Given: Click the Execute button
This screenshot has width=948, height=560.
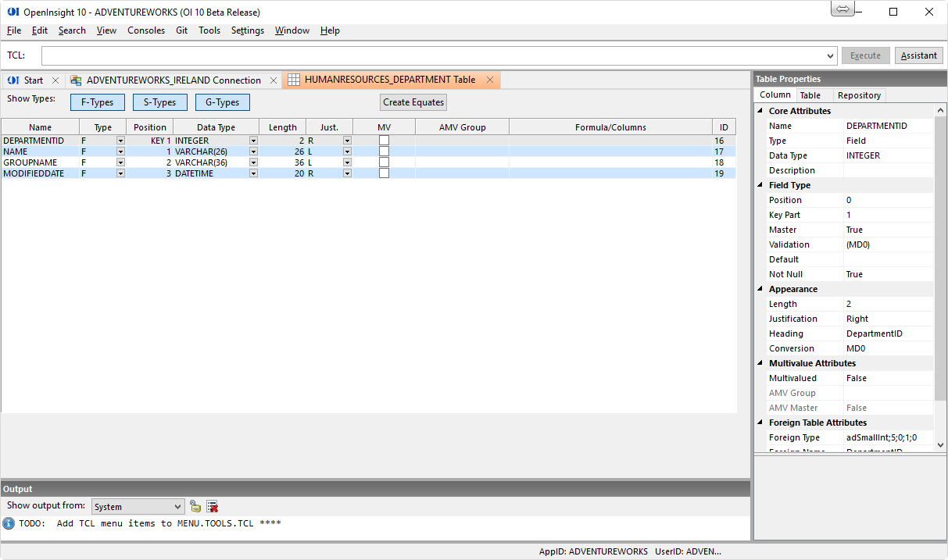Looking at the screenshot, I should coord(865,55).
